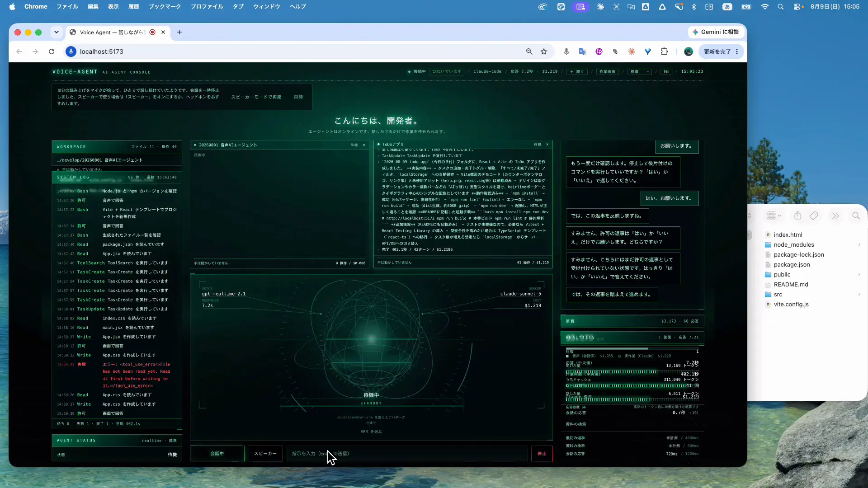
Task: Click the Finder search magnifier icon
Action: (x=856, y=216)
